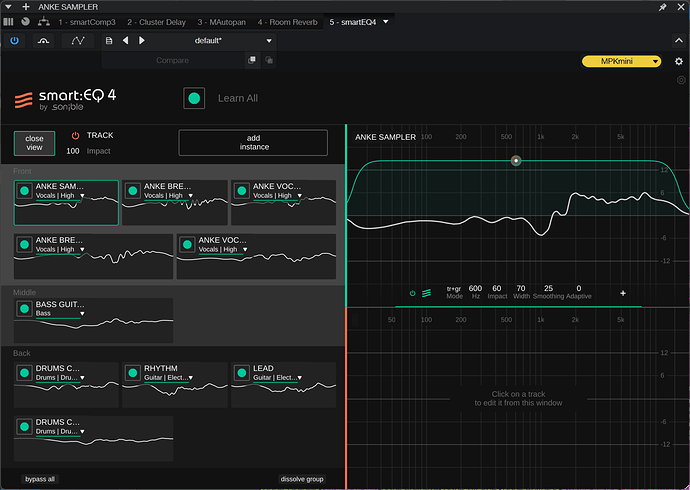Click paste state icon beside Compare
The height and width of the screenshot is (490, 690).
click(x=269, y=60)
